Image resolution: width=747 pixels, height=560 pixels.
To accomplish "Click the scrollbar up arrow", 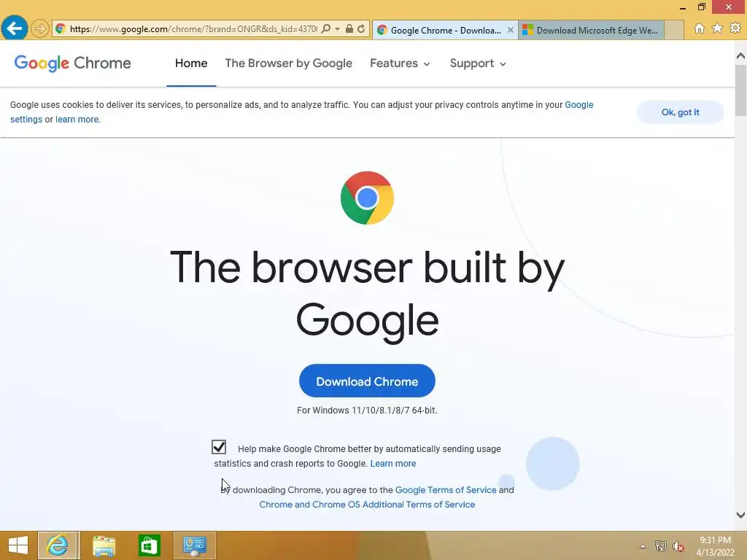I will coord(740,56).
